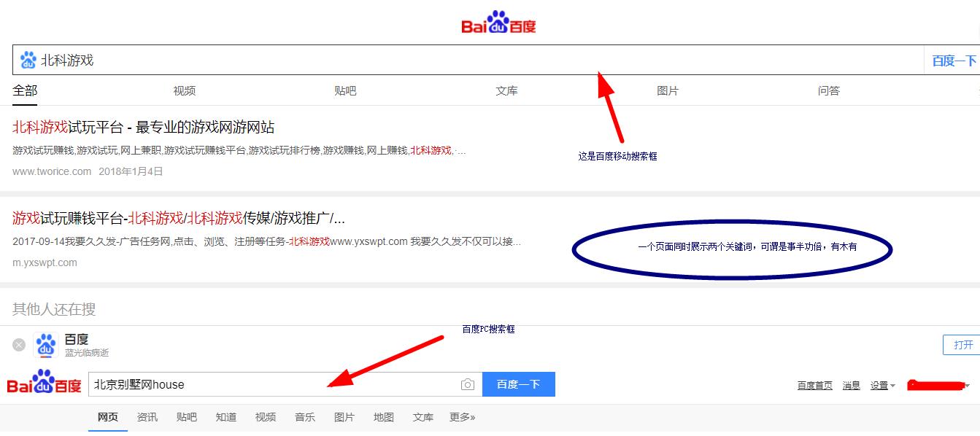Viewport: 980px width, 436px height.
Task: Tap the mobile 百度一下 search button
Action: point(954,61)
